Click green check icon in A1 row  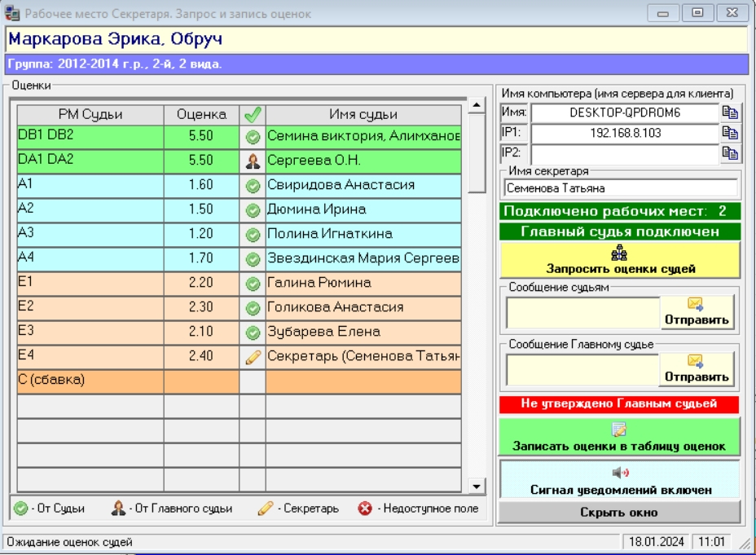point(253,185)
